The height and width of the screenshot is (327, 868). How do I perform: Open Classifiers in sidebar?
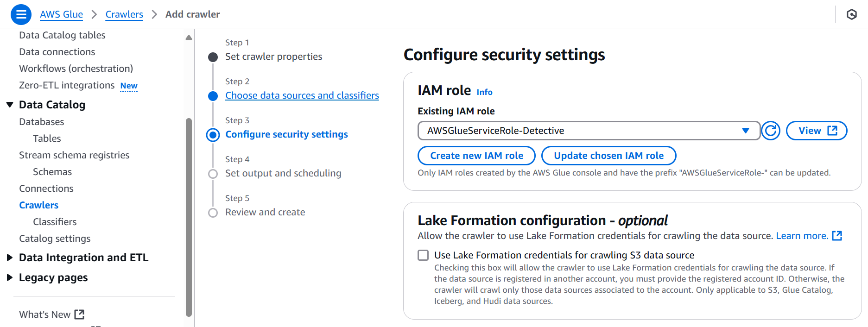pyautogui.click(x=55, y=222)
